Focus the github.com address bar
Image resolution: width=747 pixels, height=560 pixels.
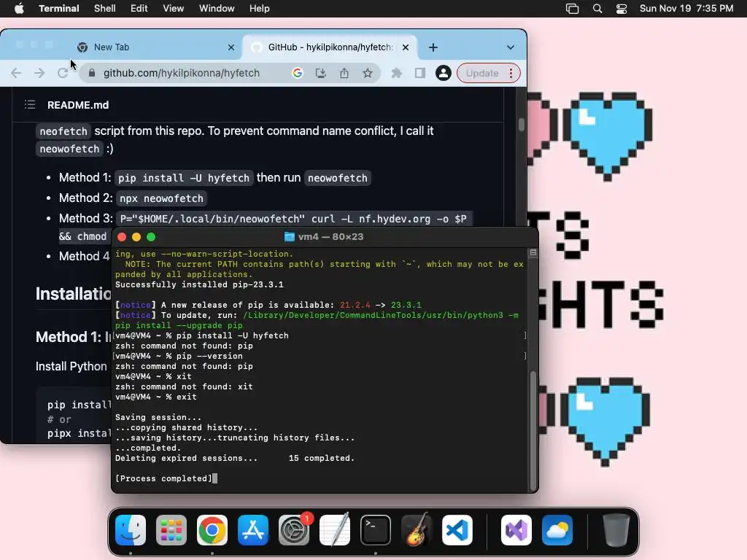click(182, 73)
